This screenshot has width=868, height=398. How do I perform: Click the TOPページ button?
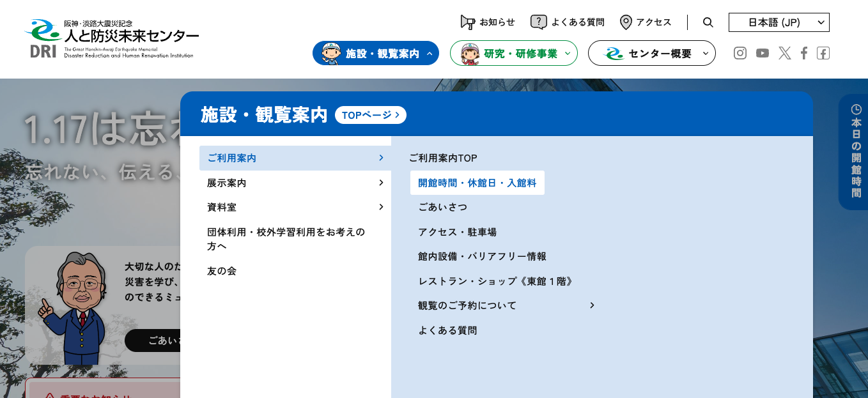(370, 115)
